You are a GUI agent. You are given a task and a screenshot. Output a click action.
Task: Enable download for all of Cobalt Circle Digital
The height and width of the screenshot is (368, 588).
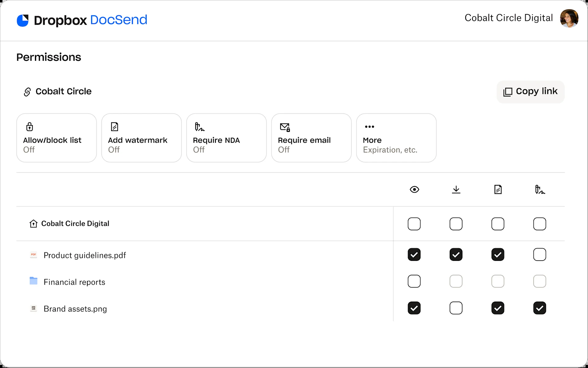(456, 224)
